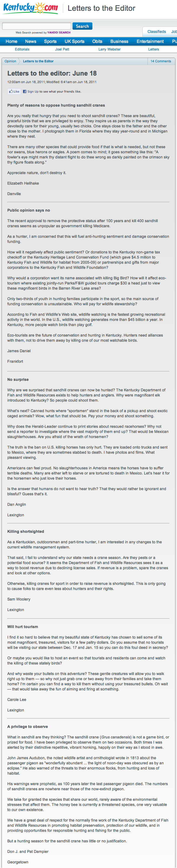Select the Editorials sub-navigation link
The width and height of the screenshot is (177, 868).
click(22, 49)
